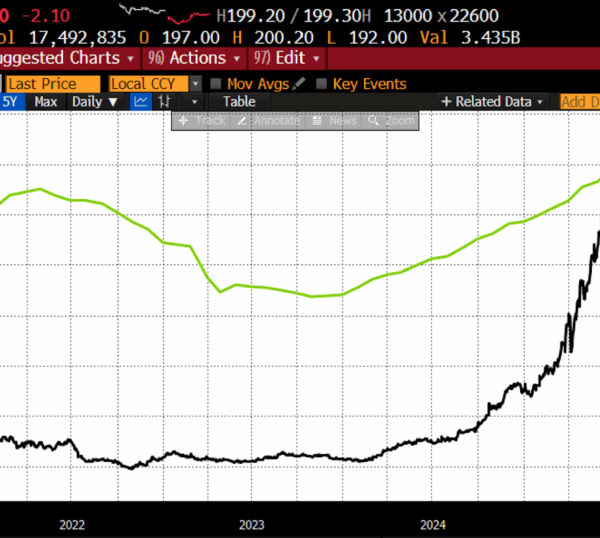
Task: Select the Max time range
Action: (45, 101)
